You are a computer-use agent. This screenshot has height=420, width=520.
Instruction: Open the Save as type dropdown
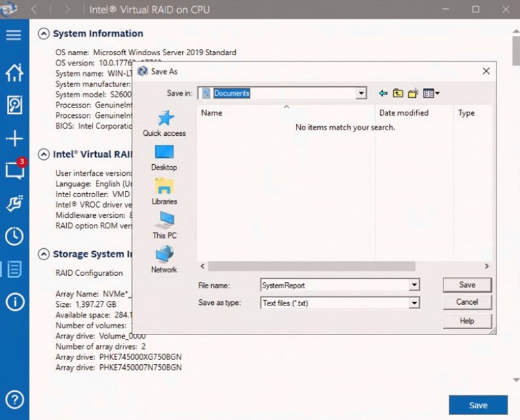pos(414,303)
